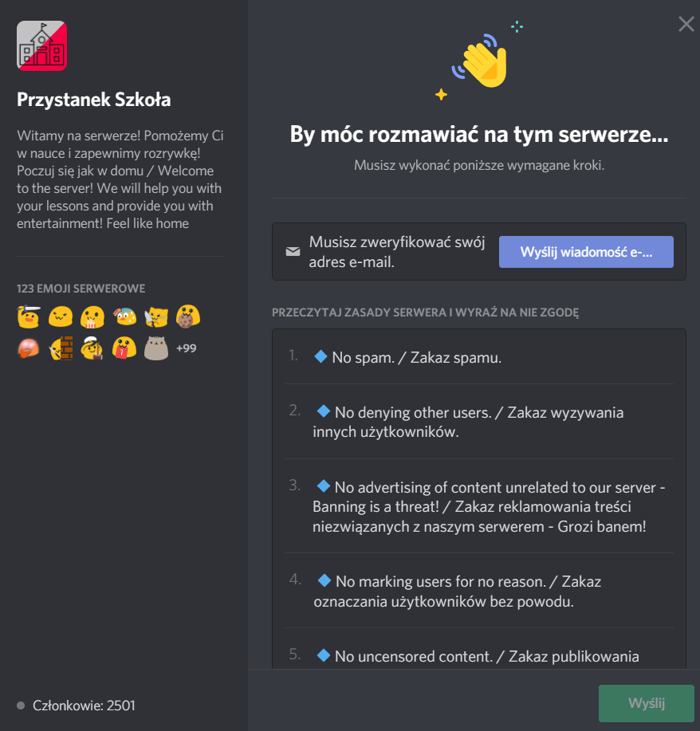Close the verification dialog with X
Viewport: 700px width, 731px height.
pyautogui.click(x=686, y=24)
